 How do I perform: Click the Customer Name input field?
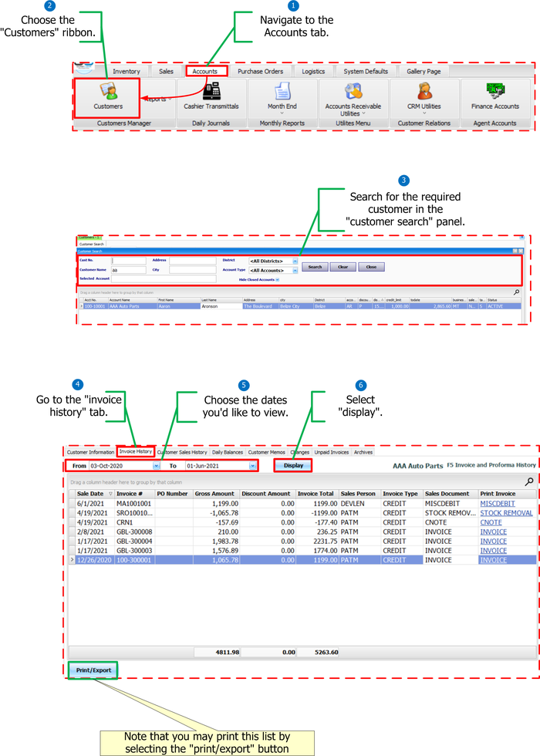(129, 270)
